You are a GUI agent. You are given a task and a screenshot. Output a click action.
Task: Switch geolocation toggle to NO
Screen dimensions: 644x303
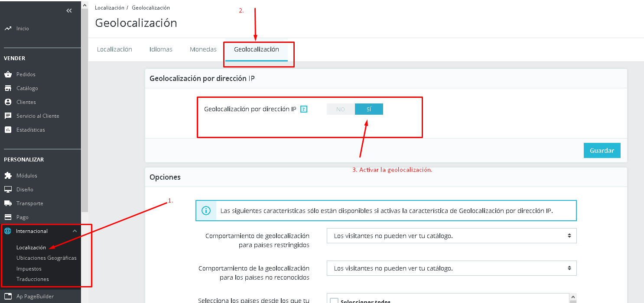point(341,110)
